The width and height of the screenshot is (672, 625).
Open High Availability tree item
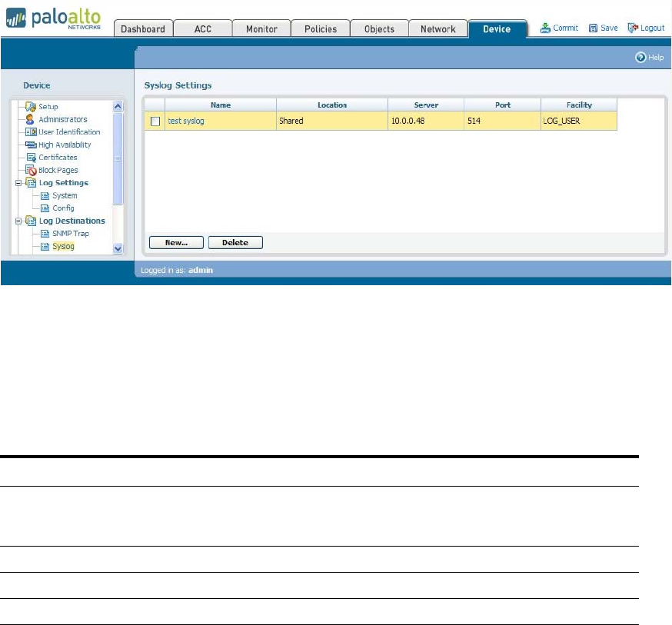click(65, 145)
